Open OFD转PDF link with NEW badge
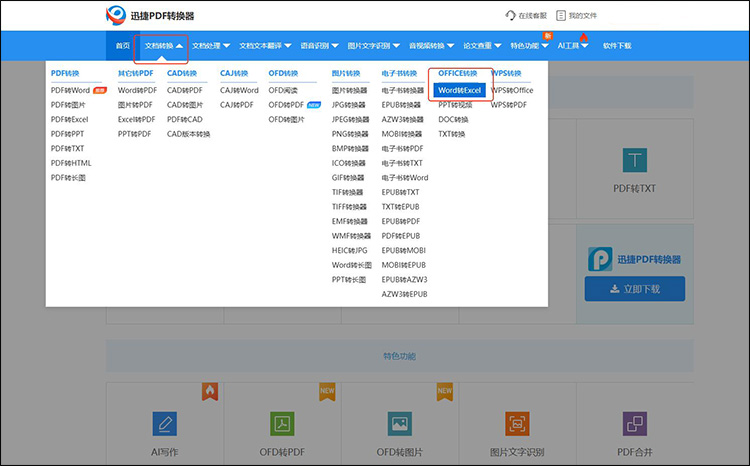750x466 pixels. point(286,105)
